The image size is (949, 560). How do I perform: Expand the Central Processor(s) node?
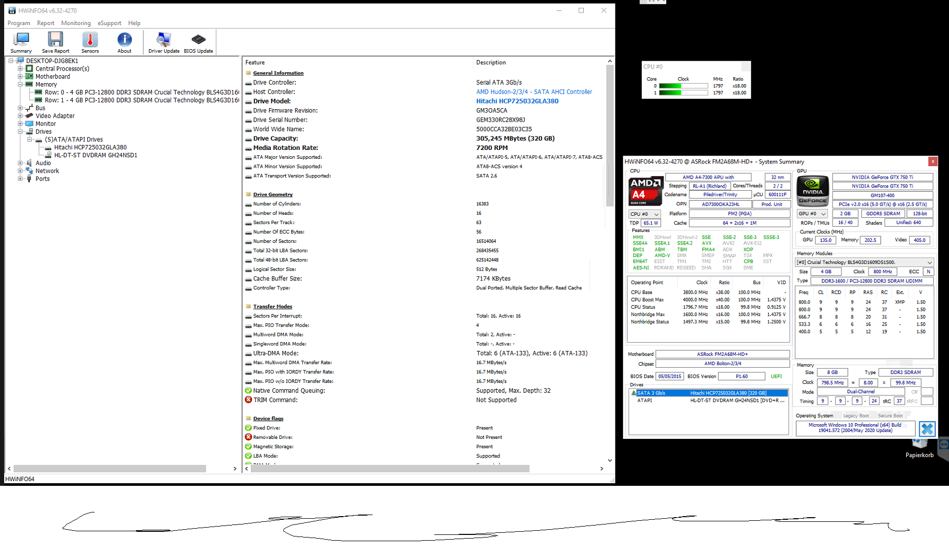[20, 68]
